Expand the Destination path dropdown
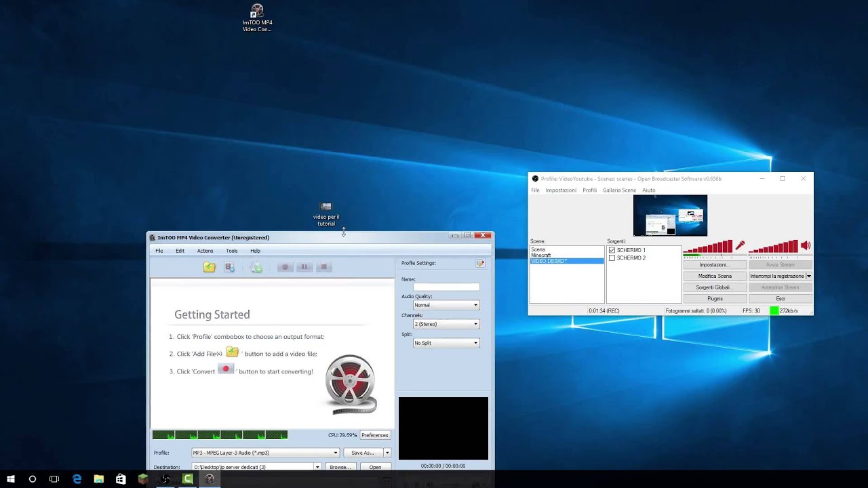This screenshot has width=868, height=488. tap(317, 467)
